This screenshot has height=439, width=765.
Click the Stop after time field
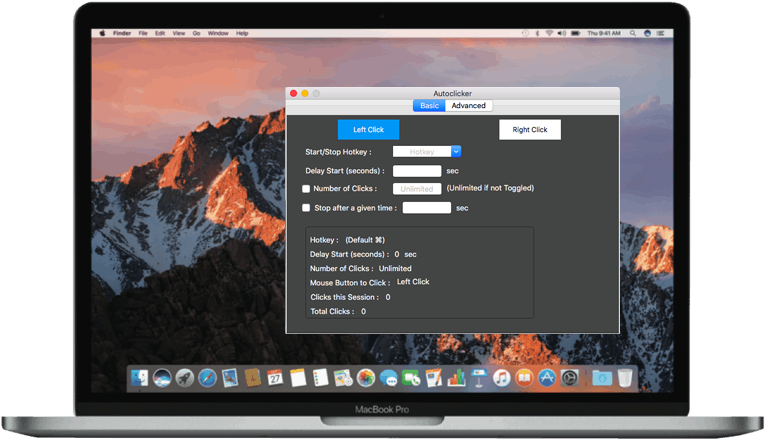426,208
